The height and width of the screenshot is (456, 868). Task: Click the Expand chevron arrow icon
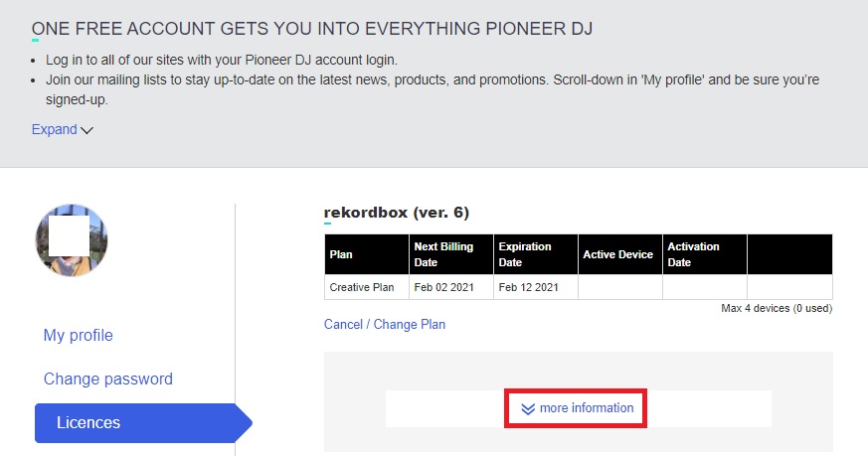pos(87,130)
